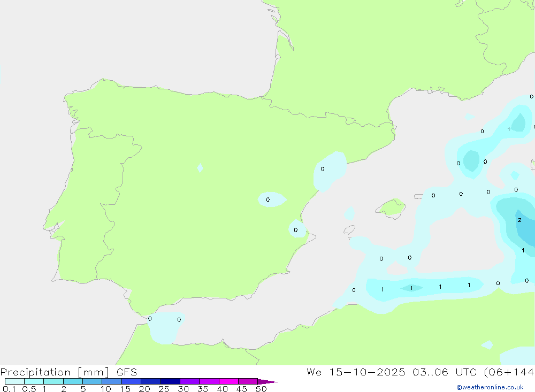The width and height of the screenshot is (535, 392).
Task: Click the 'We' weekday label
Action: point(314,372)
